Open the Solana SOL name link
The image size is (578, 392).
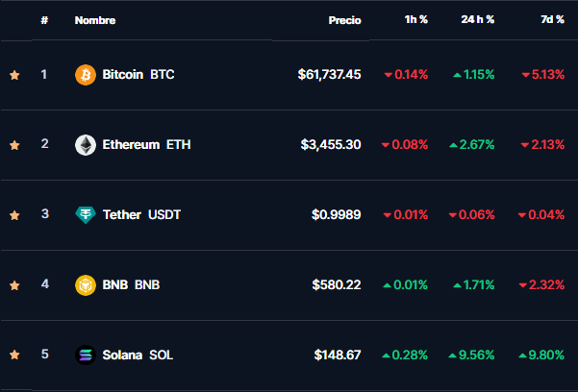138,355
